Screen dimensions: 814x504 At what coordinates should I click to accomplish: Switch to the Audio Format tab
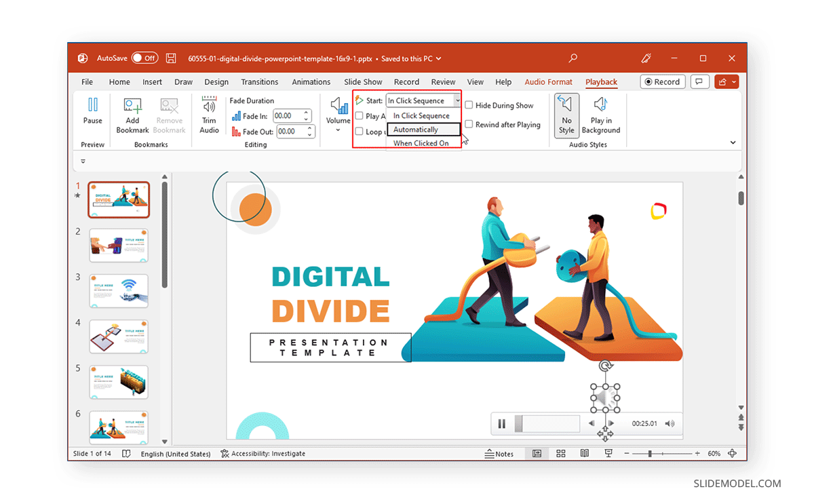[x=548, y=81]
